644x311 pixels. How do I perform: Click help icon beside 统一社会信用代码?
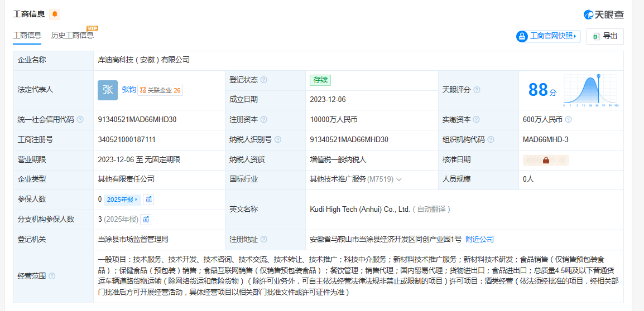click(80, 120)
